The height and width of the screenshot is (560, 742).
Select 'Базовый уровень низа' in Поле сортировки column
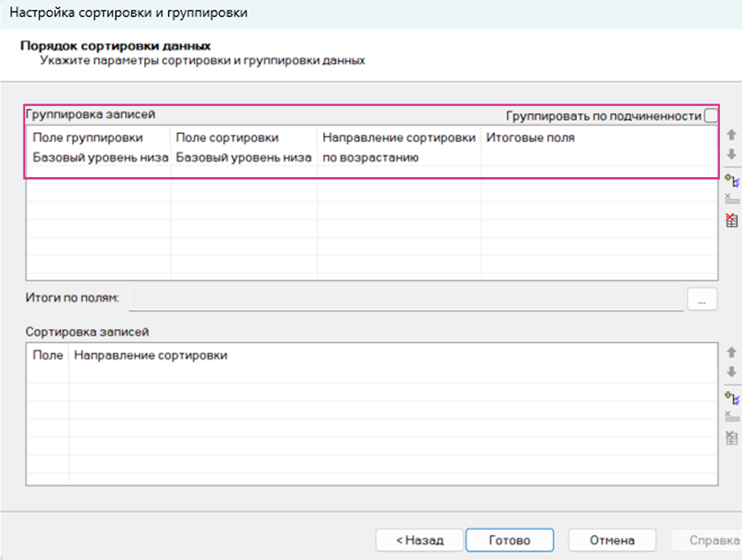click(243, 158)
